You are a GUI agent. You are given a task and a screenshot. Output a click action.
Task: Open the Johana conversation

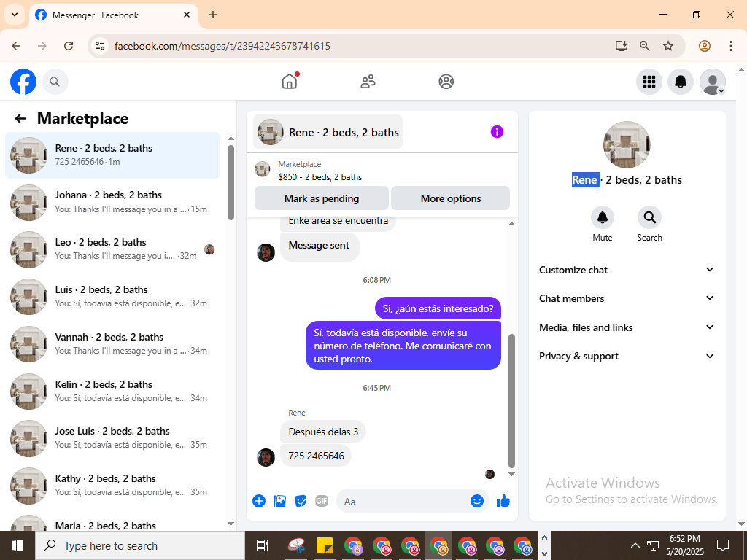click(x=112, y=203)
